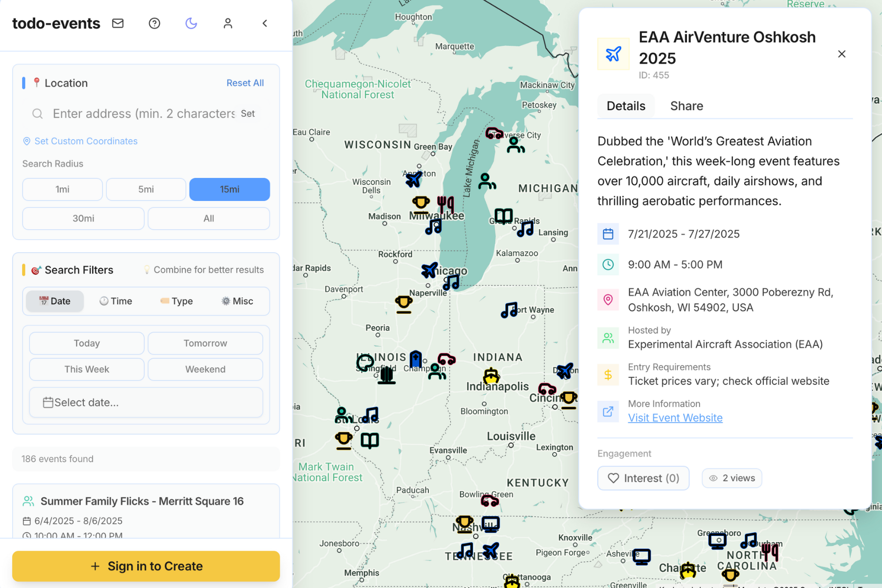Open the Select date picker
This screenshot has width=882, height=588.
(x=146, y=402)
